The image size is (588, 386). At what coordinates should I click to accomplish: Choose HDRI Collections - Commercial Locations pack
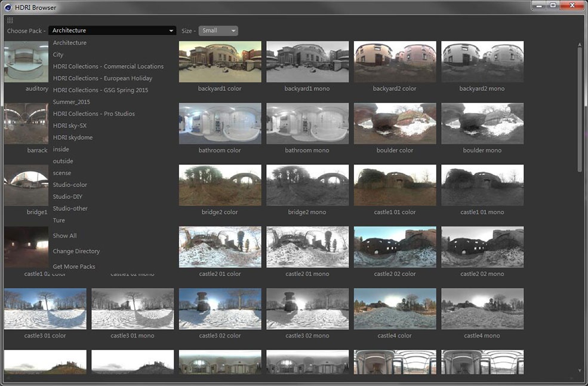[x=108, y=66]
